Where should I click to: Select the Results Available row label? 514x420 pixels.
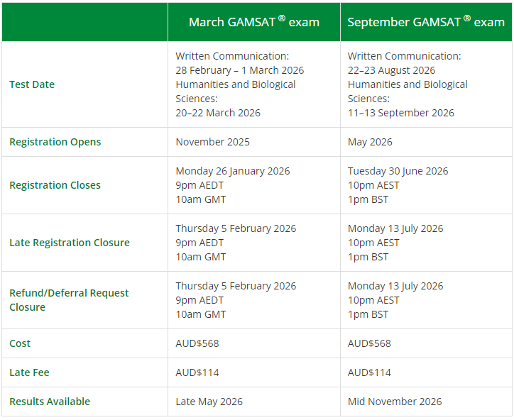pyautogui.click(x=50, y=402)
